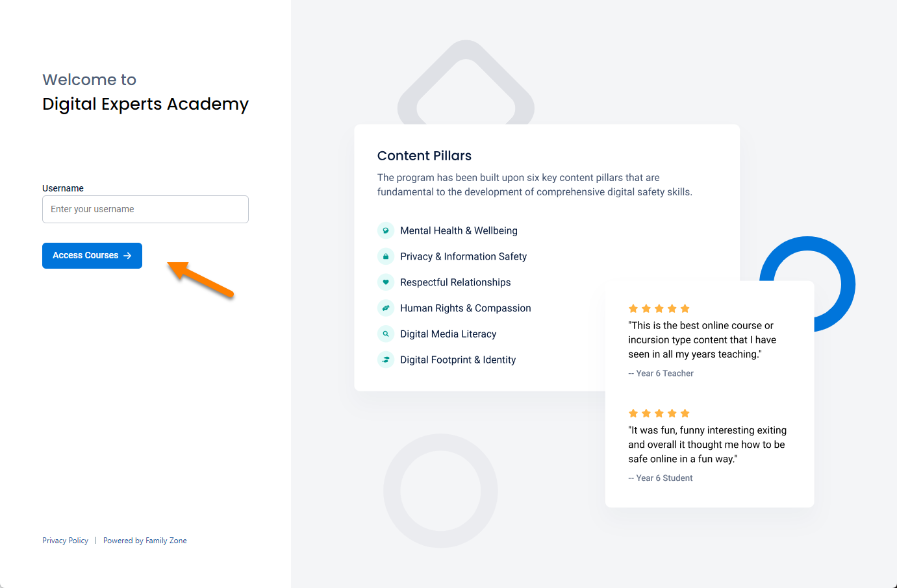
Task: Click the Powered by Family Zone link
Action: [x=145, y=540]
